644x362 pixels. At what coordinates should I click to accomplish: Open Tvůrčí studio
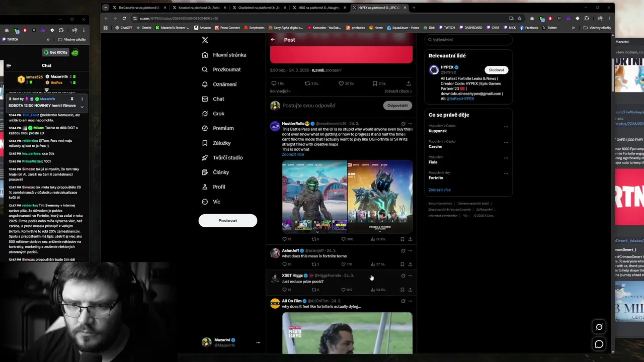tap(222, 157)
